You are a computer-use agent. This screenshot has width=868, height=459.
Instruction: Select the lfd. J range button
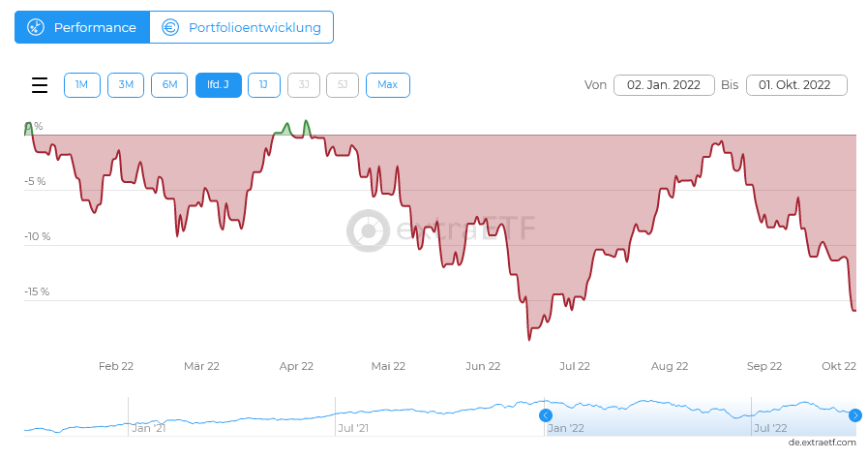218,85
